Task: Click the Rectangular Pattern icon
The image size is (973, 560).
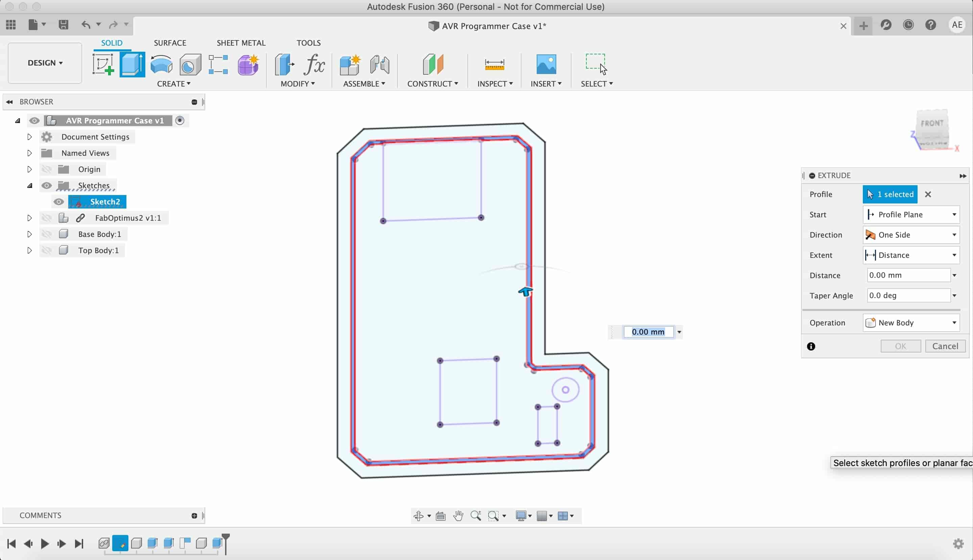Action: coord(218,64)
